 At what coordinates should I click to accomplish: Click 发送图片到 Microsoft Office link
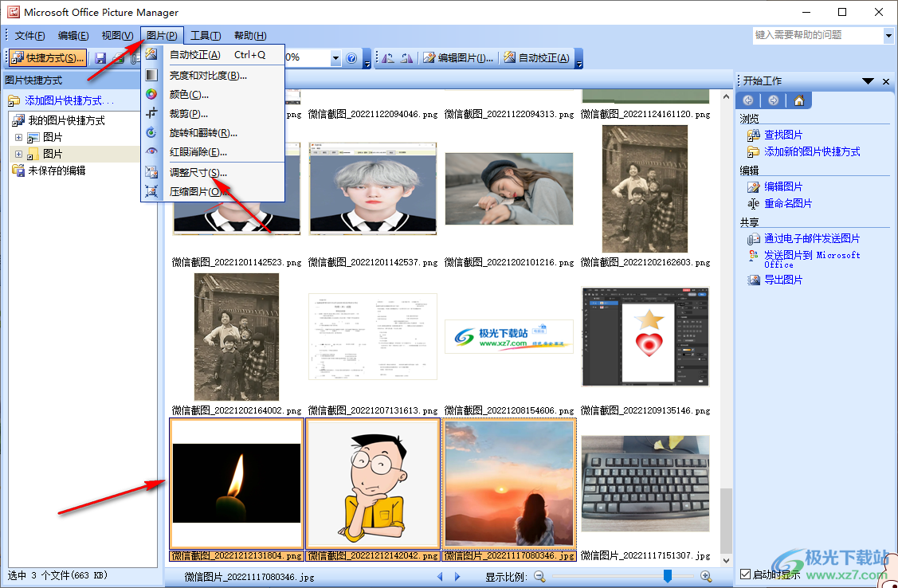coord(812,260)
